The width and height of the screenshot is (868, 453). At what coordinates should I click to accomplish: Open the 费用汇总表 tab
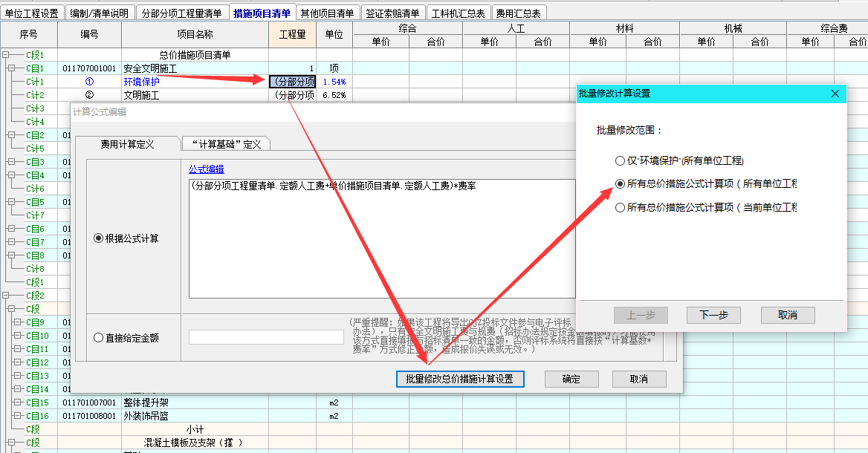(518, 13)
